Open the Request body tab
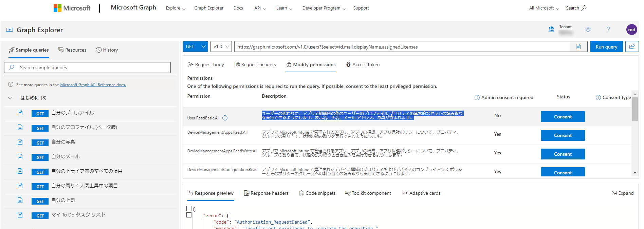 pos(206,64)
